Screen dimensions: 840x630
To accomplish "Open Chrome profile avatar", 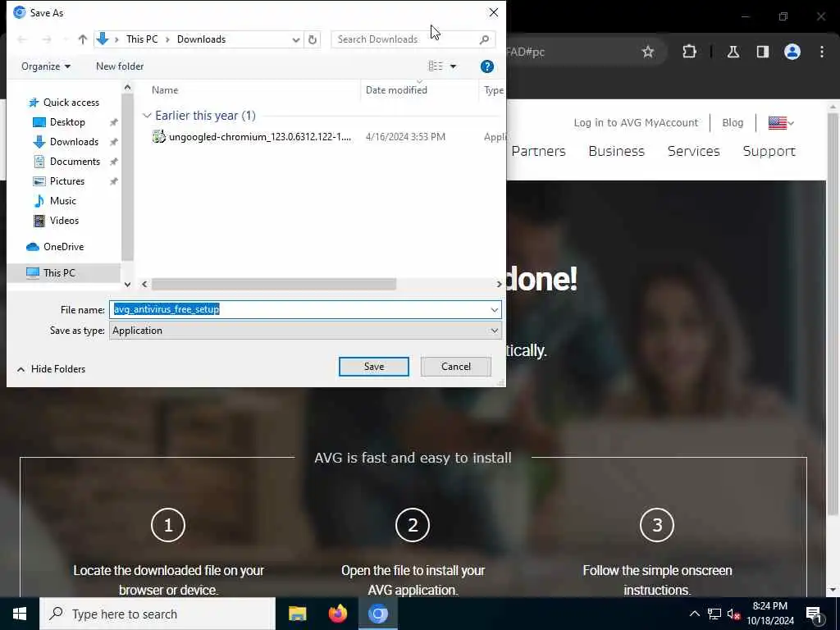I will point(792,52).
